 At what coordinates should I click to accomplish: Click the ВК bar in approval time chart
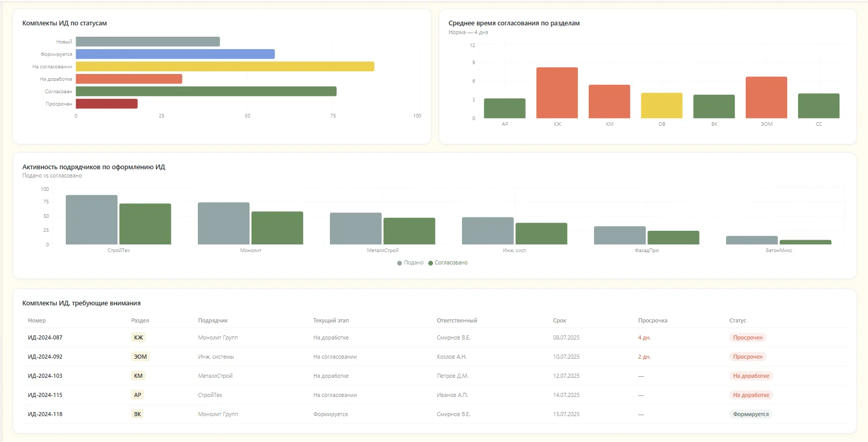click(x=714, y=107)
